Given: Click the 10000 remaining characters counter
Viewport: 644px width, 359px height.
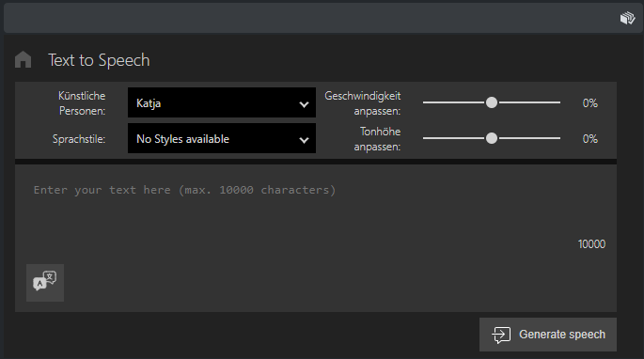Looking at the screenshot, I should click(x=591, y=244).
